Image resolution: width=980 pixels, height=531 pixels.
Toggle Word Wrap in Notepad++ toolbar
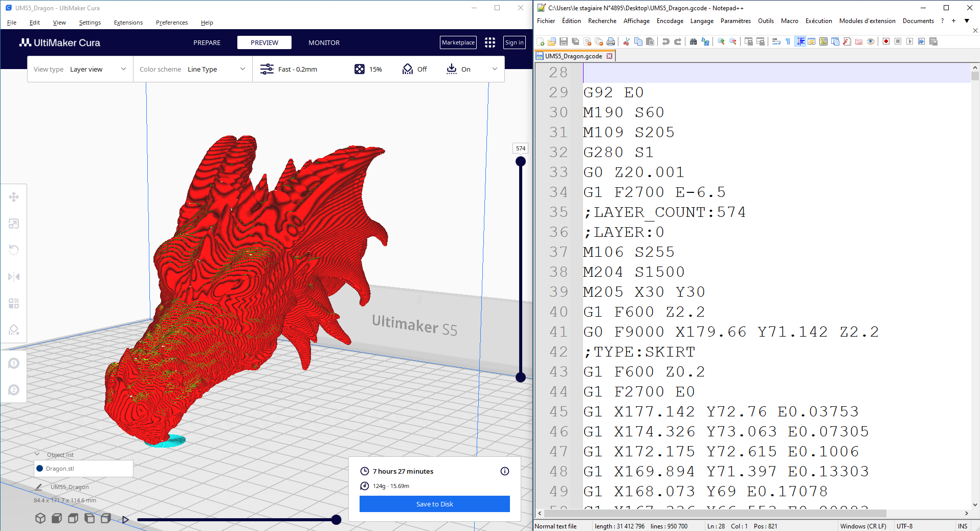(775, 41)
